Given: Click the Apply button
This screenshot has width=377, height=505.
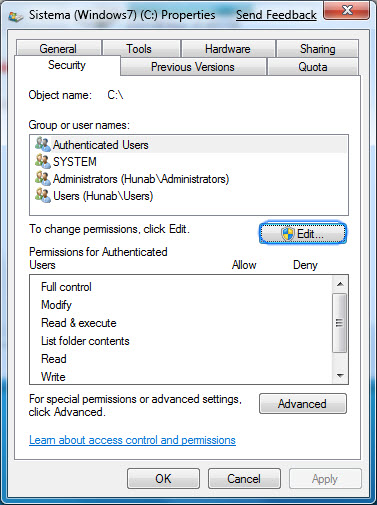Looking at the screenshot, I should [325, 479].
